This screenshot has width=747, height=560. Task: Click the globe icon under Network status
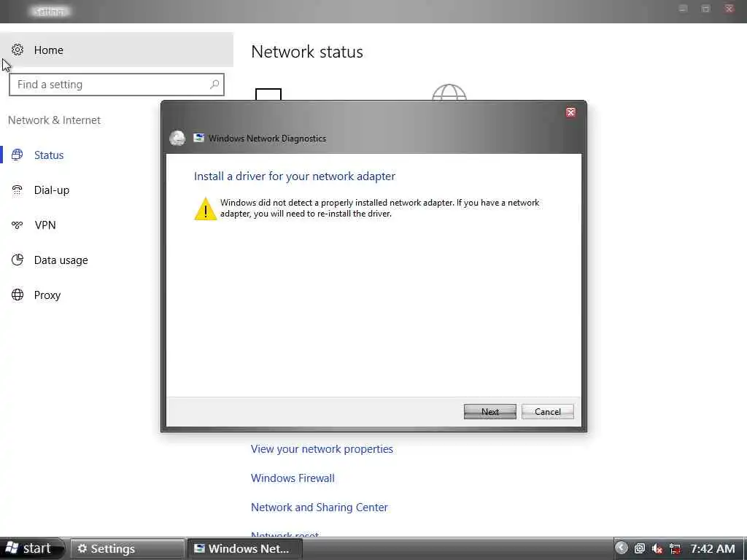[x=449, y=92]
